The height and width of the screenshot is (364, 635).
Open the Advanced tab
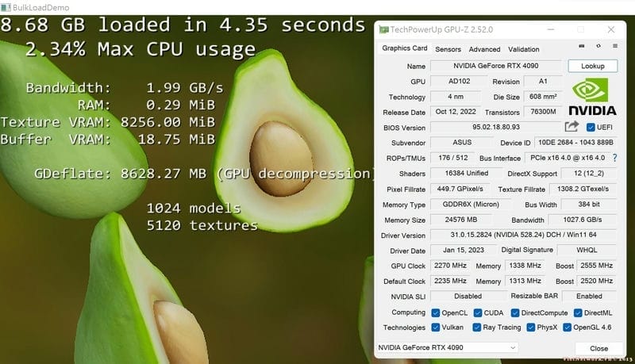click(x=484, y=49)
